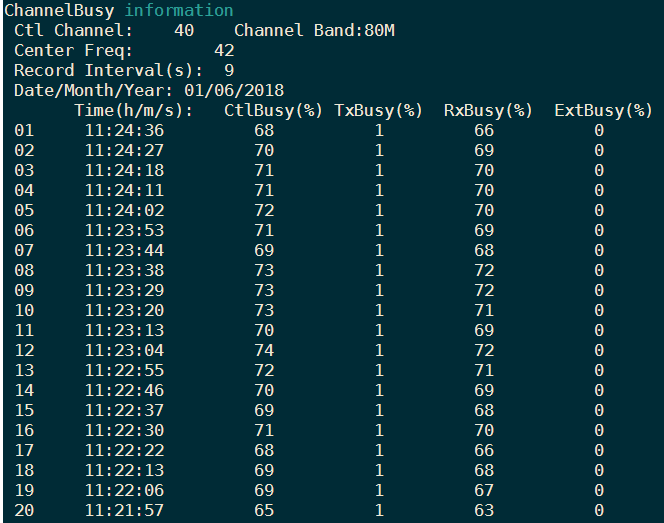The height and width of the screenshot is (523, 664).
Task: Click the "Channel Band:80M" text
Action: click(x=314, y=30)
